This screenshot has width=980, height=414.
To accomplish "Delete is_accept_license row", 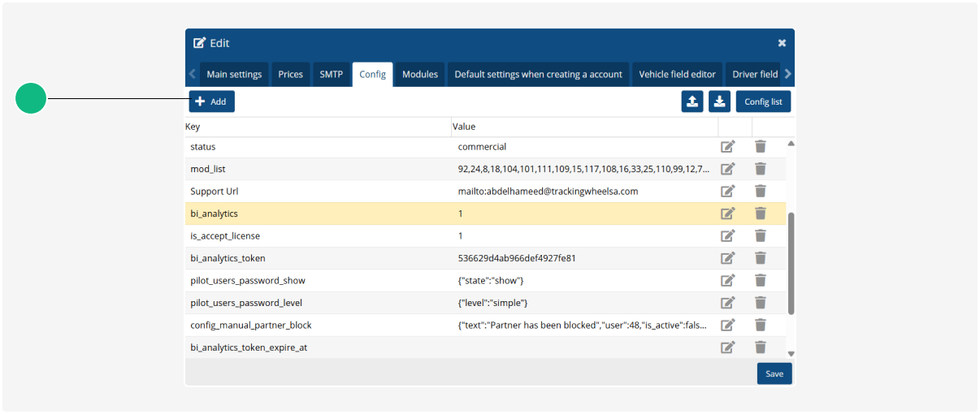I will pos(761,236).
